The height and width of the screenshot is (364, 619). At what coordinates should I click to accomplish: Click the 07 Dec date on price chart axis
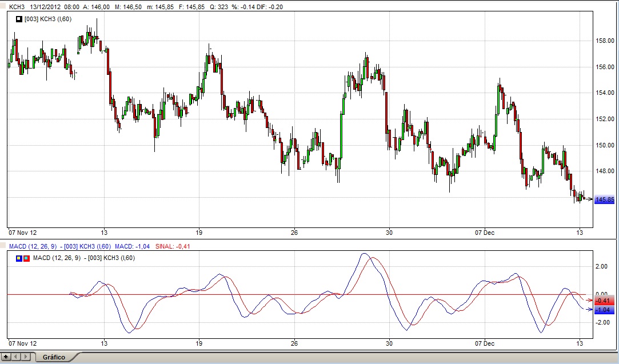[485, 233]
